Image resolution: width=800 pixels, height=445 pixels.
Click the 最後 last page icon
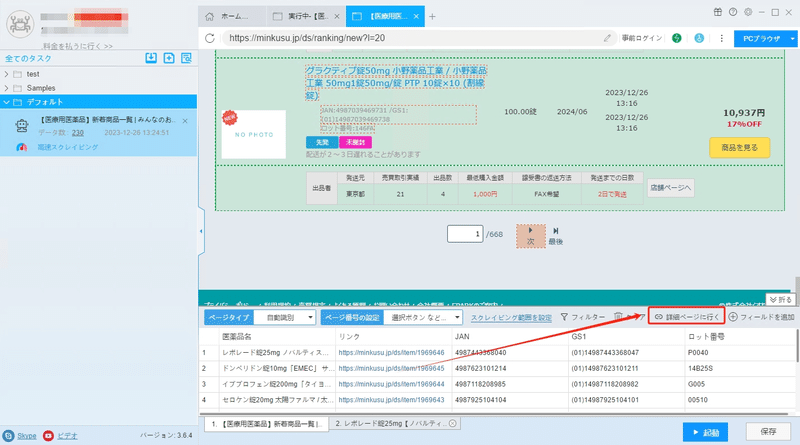click(556, 236)
